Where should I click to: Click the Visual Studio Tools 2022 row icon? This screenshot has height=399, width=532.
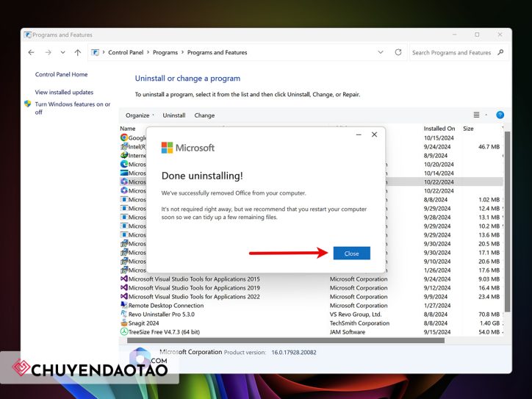coord(124,296)
